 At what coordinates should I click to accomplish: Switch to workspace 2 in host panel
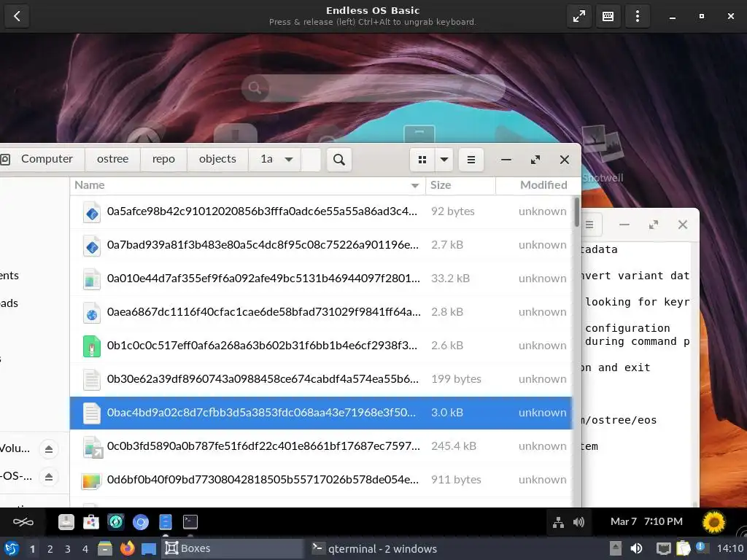[50, 549]
